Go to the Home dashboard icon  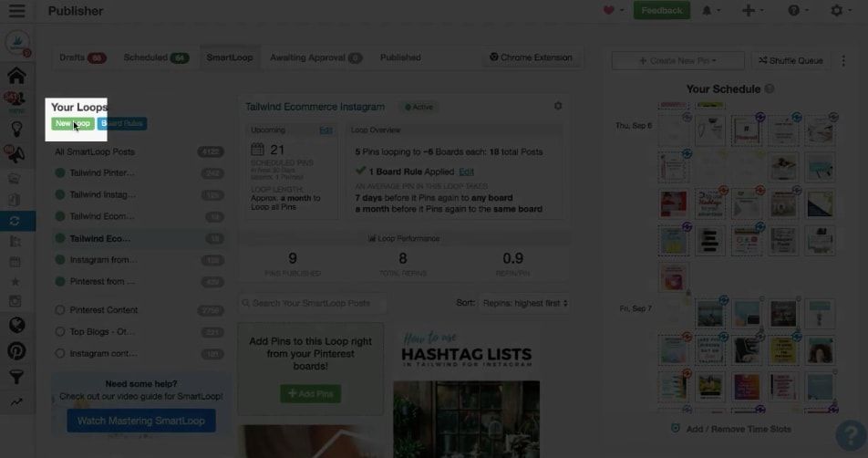click(16, 76)
